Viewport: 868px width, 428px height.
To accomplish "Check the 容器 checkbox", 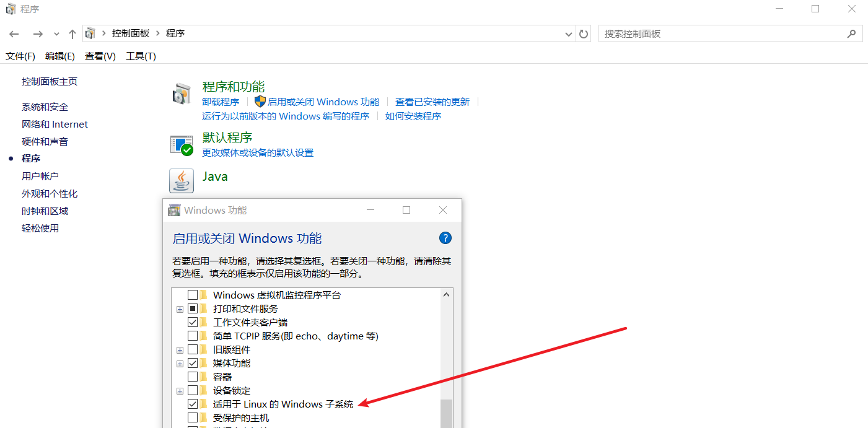I will pyautogui.click(x=193, y=377).
